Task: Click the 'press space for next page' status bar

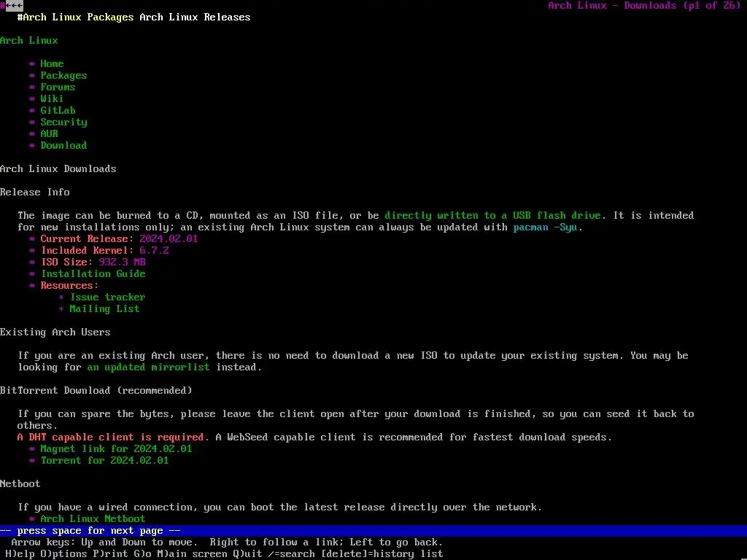Action: coord(373,531)
